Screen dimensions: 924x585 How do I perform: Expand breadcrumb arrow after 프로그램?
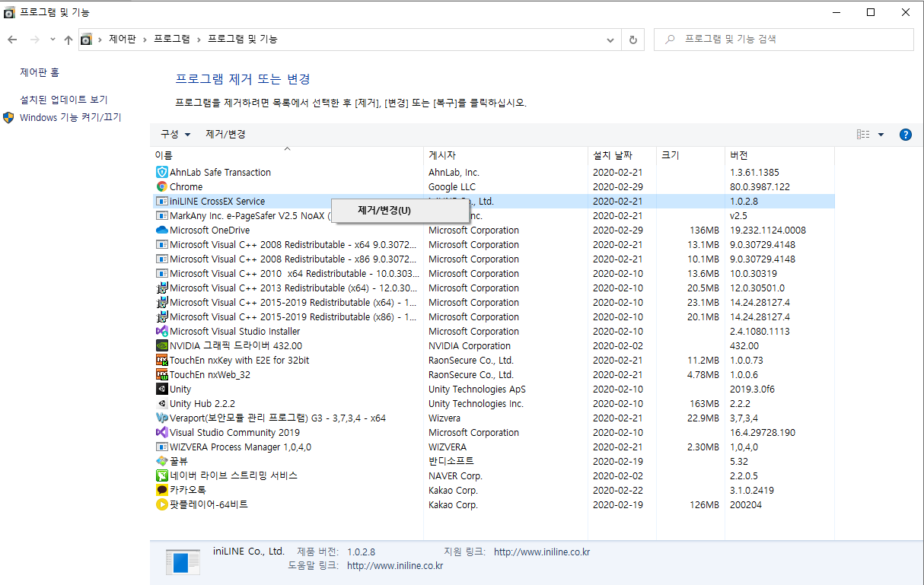(x=199, y=40)
